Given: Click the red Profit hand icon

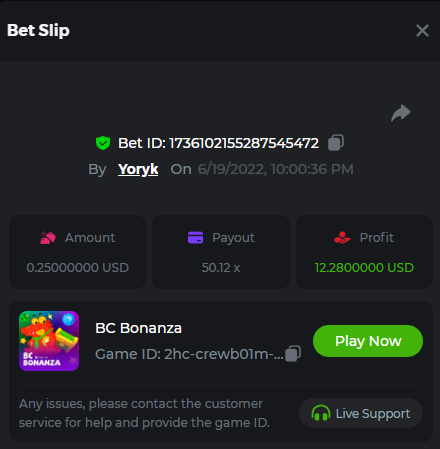Looking at the screenshot, I should 342,238.
